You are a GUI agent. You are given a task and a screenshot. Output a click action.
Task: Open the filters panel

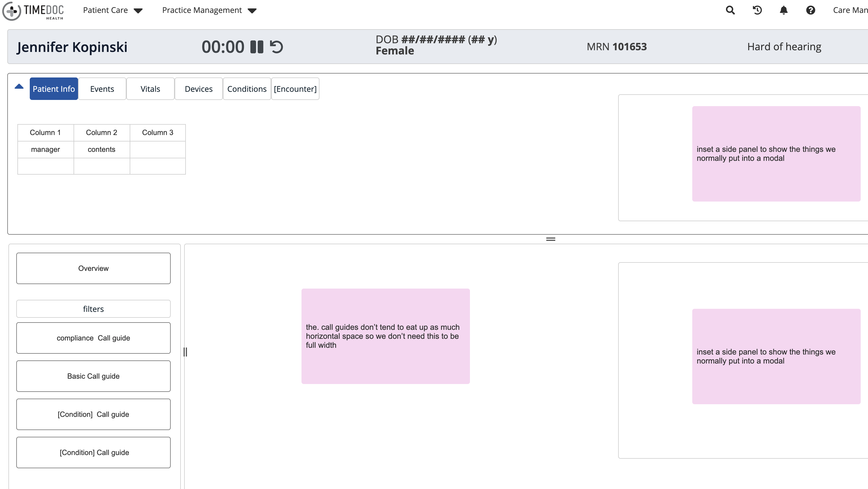point(93,309)
